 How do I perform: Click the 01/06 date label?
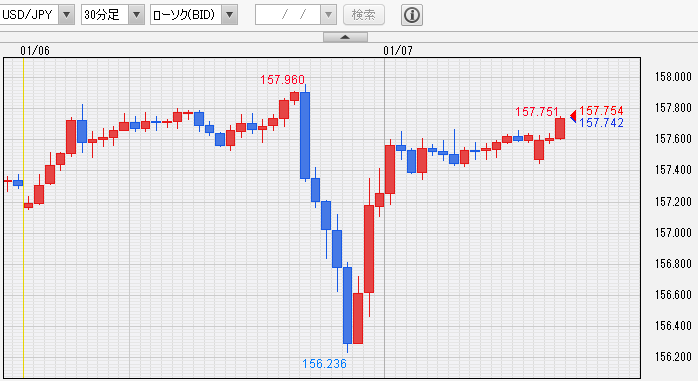click(x=35, y=51)
